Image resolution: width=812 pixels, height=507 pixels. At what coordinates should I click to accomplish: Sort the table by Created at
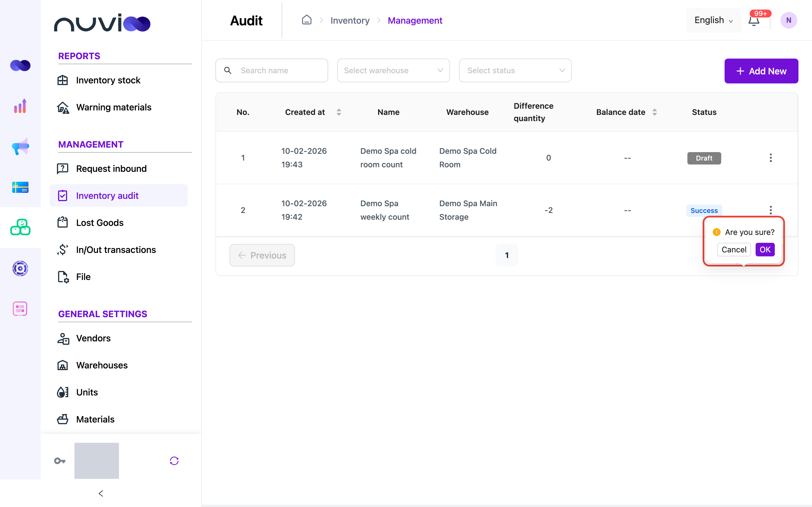tap(339, 112)
